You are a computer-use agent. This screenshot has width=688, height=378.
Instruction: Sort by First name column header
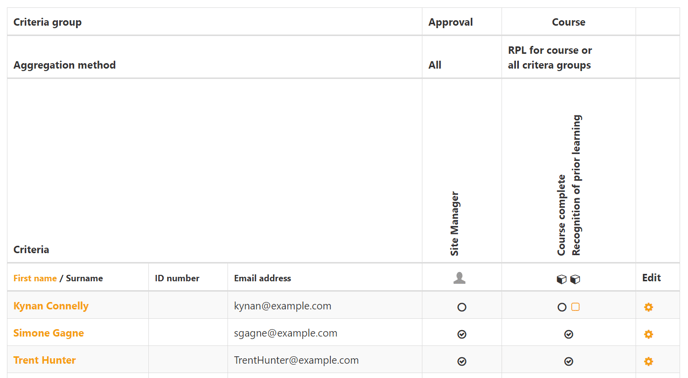click(35, 278)
